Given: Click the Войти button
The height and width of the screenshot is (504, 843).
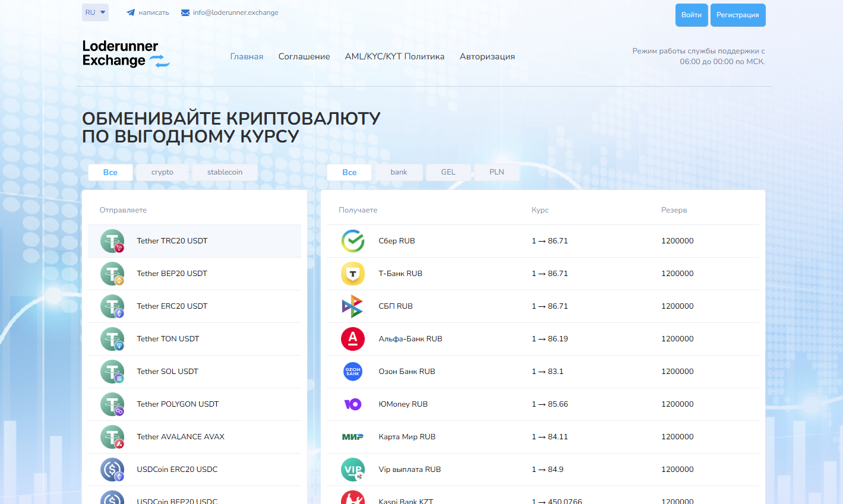Looking at the screenshot, I should click(692, 15).
